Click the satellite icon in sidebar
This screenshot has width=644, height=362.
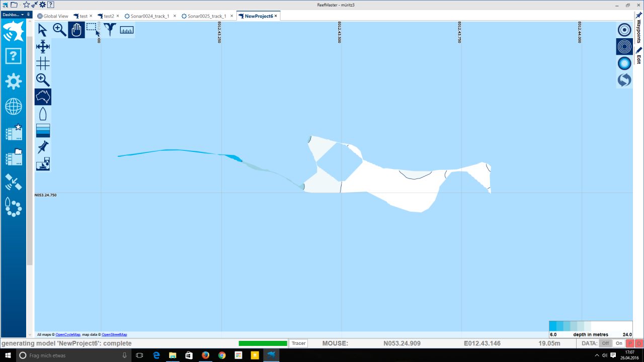[x=13, y=182]
